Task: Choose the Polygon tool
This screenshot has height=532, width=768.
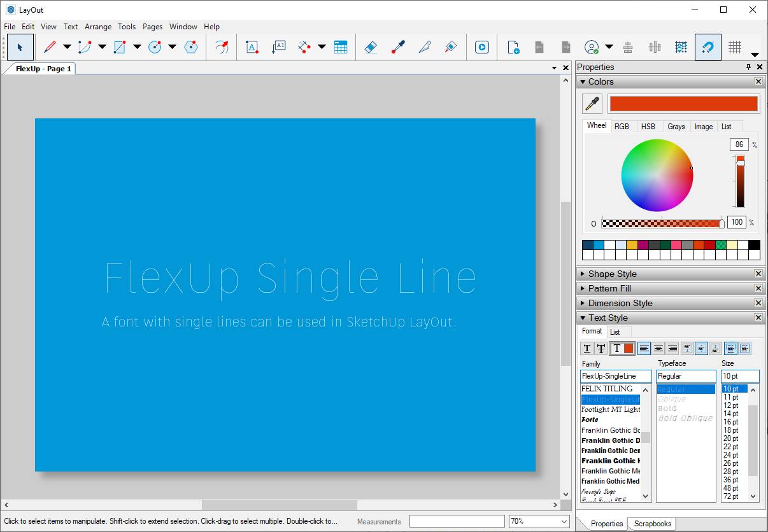Action: pos(190,47)
